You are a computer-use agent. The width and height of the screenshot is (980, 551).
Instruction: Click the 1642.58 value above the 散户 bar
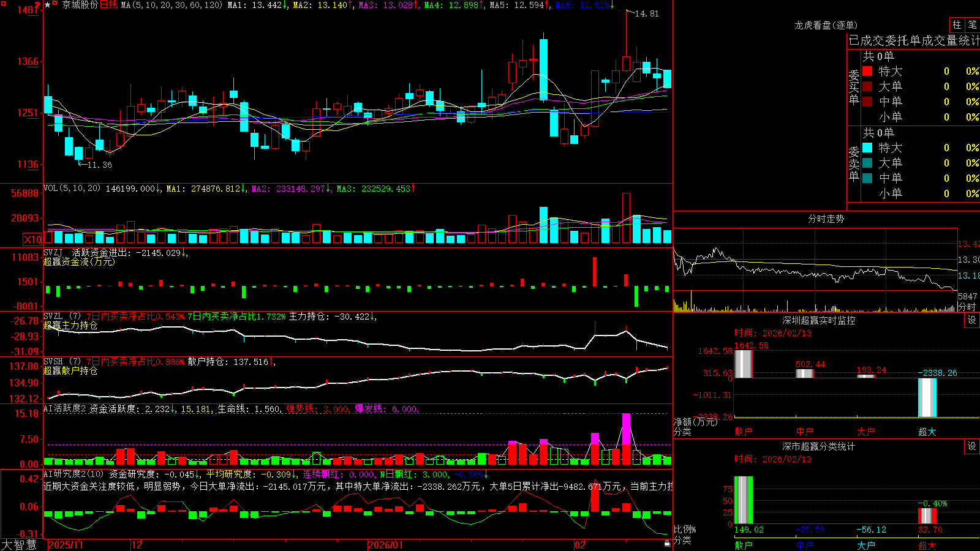click(751, 345)
